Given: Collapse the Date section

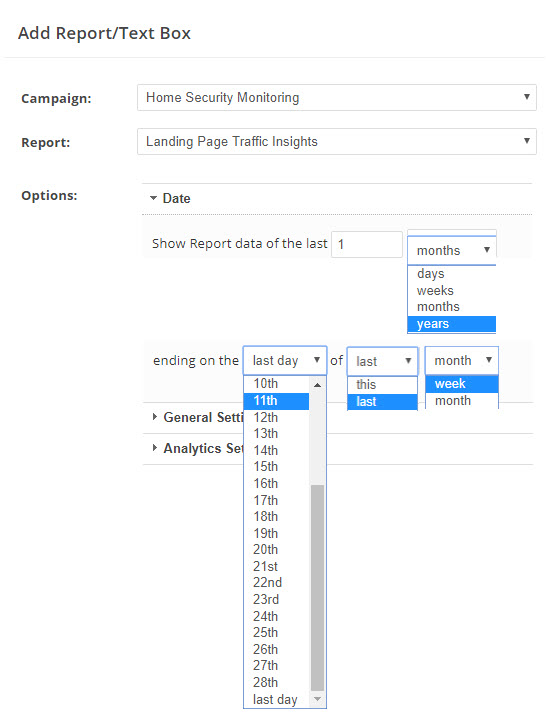Looking at the screenshot, I should pyautogui.click(x=170, y=198).
